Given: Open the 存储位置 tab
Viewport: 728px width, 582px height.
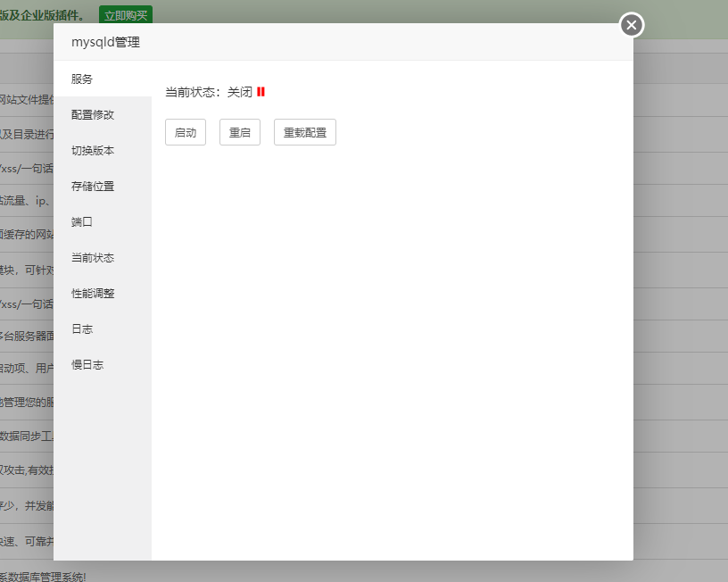Looking at the screenshot, I should point(103,187).
